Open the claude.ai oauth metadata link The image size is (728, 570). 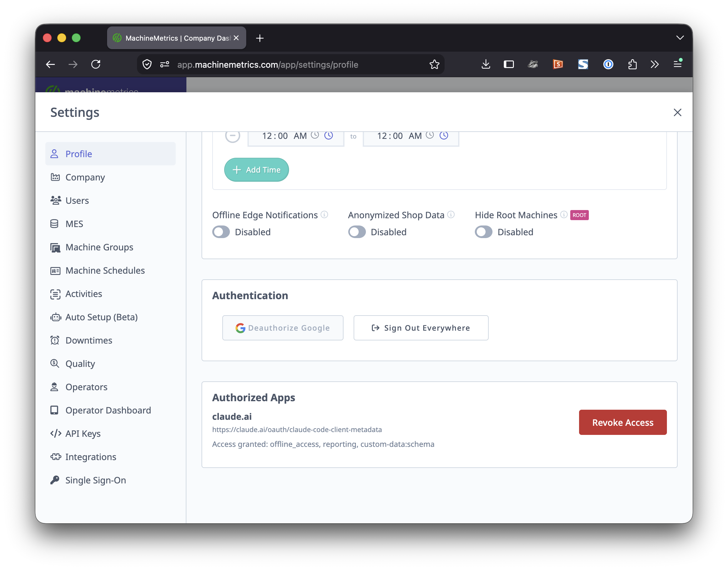tap(297, 430)
